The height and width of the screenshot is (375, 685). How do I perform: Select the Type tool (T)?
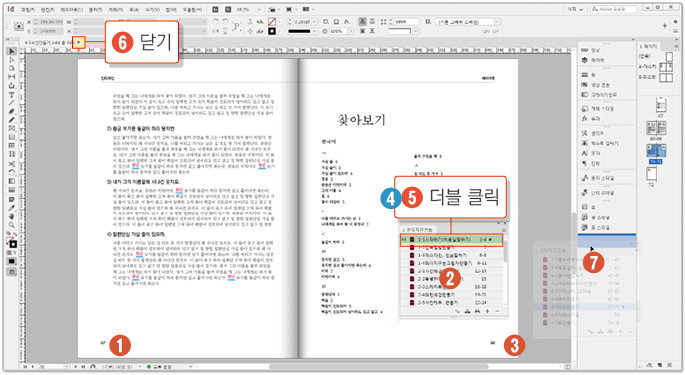pyautogui.click(x=12, y=95)
